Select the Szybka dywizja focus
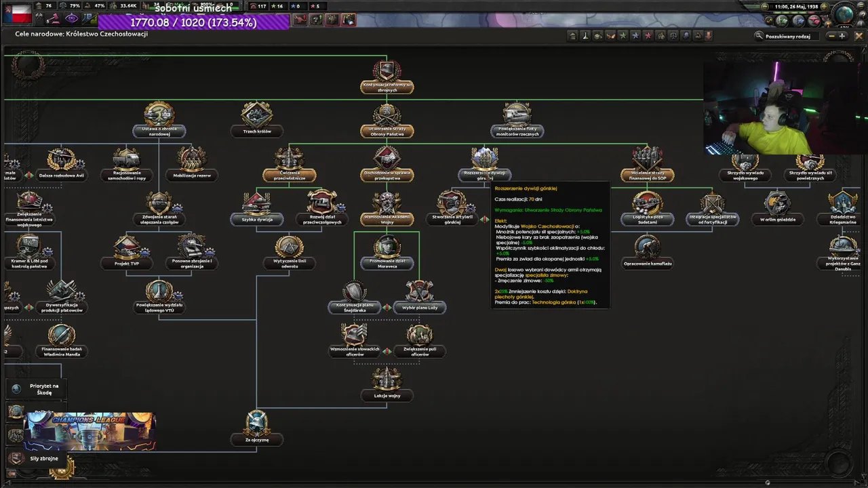The height and width of the screenshot is (488, 868). (257, 209)
